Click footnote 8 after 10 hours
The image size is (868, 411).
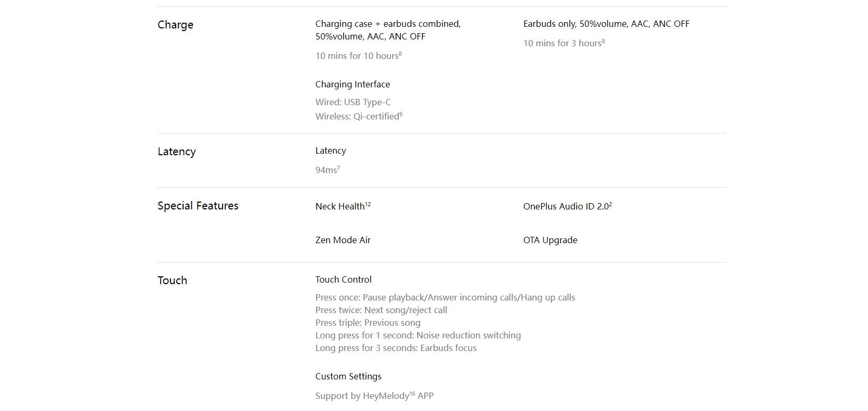(400, 53)
